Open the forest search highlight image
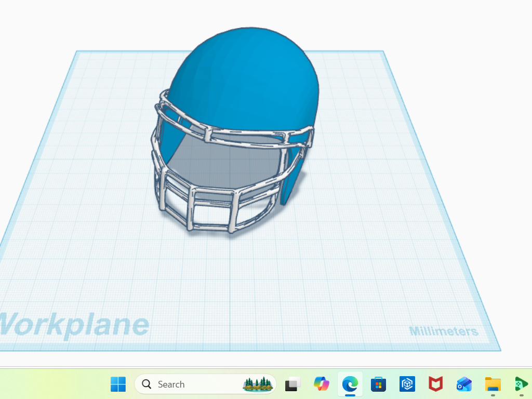 258,384
